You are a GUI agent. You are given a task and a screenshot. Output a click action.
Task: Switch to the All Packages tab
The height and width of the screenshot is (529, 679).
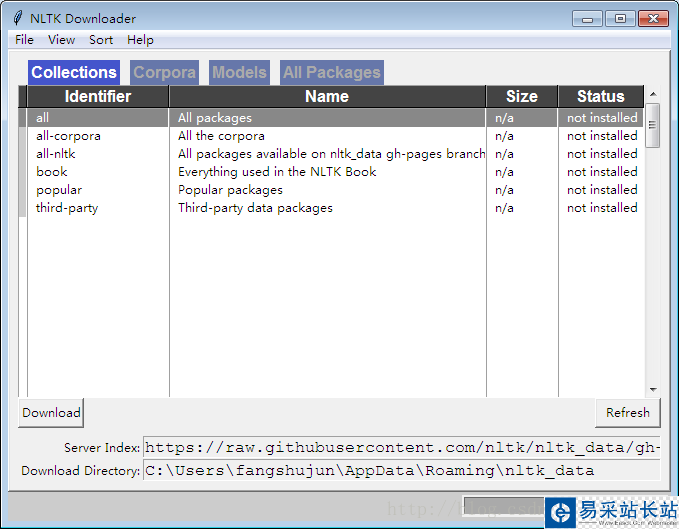[x=332, y=72]
